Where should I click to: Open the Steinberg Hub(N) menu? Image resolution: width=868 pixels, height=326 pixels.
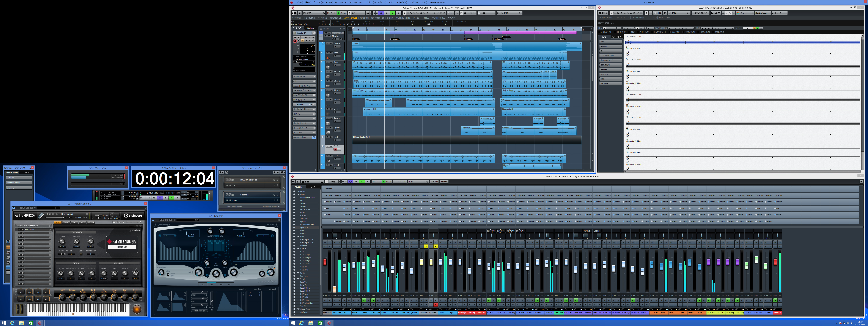(437, 2)
